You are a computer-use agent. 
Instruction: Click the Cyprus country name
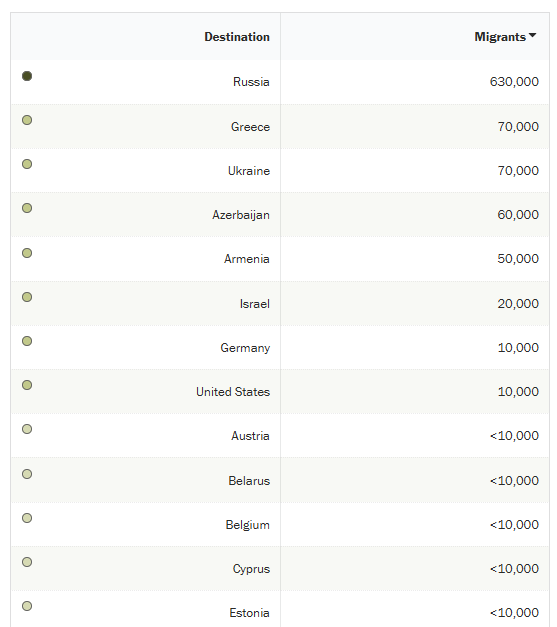pos(251,569)
